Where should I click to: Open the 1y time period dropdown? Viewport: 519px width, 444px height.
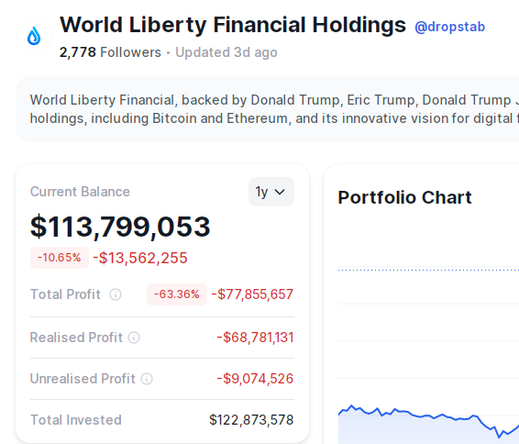tap(271, 192)
